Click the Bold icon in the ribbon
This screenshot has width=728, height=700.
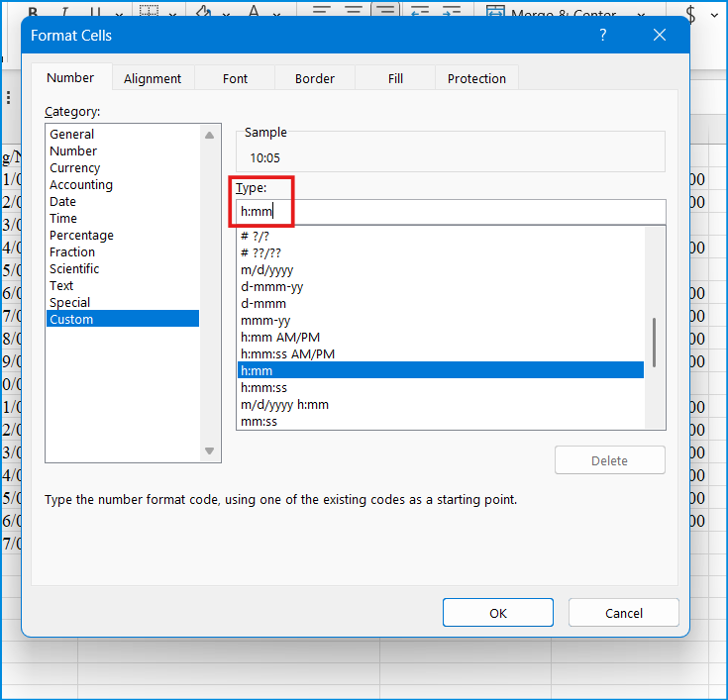[x=34, y=12]
